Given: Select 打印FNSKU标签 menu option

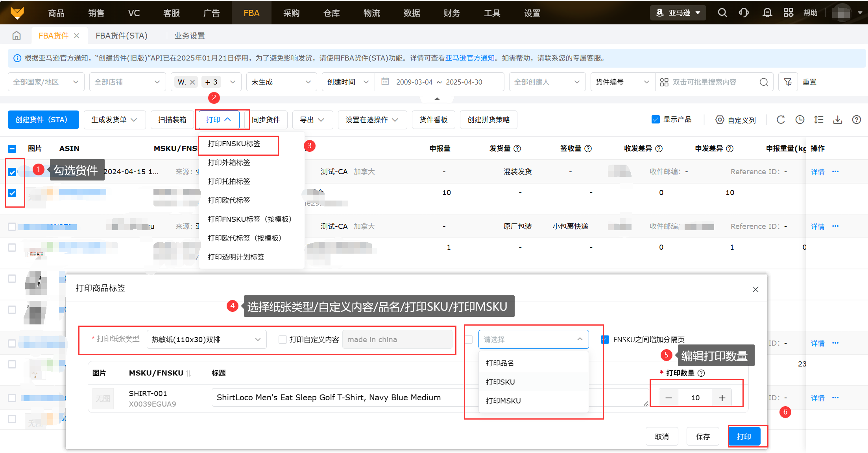Looking at the screenshot, I should point(234,144).
